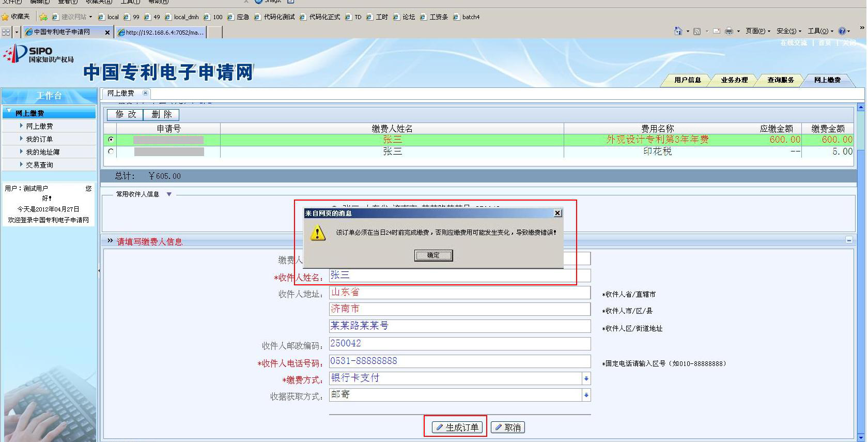Screen dimensions: 868x442
Task: Click the 确定 button in the dialog
Action: (x=433, y=255)
